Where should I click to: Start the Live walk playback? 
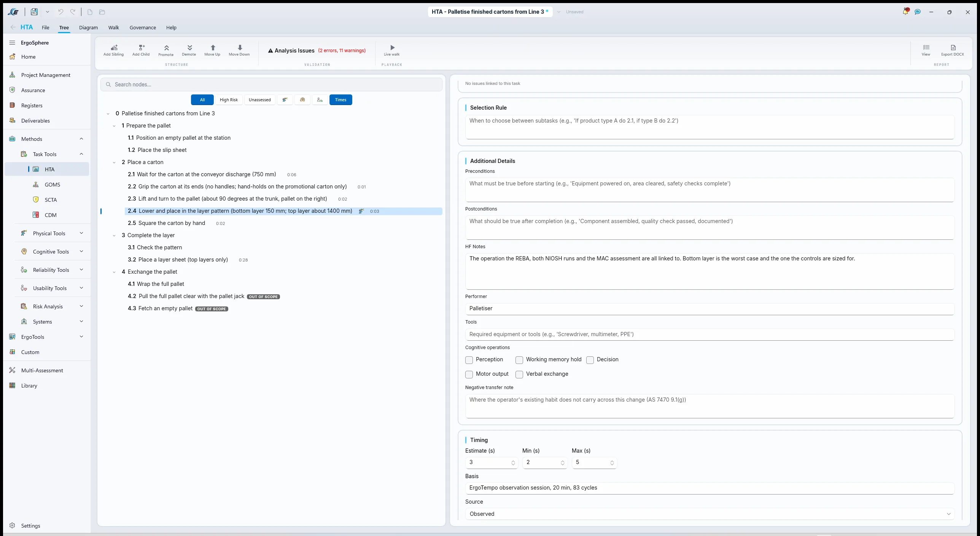point(392,50)
